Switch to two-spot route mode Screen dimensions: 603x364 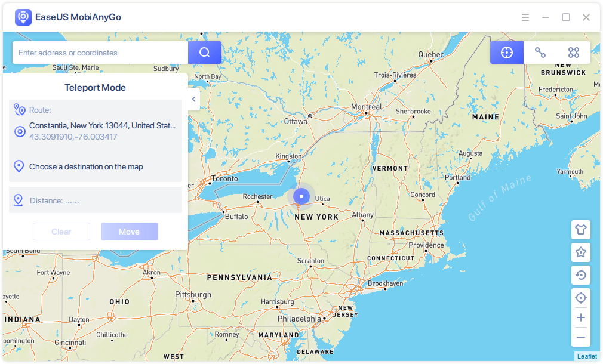(x=540, y=53)
